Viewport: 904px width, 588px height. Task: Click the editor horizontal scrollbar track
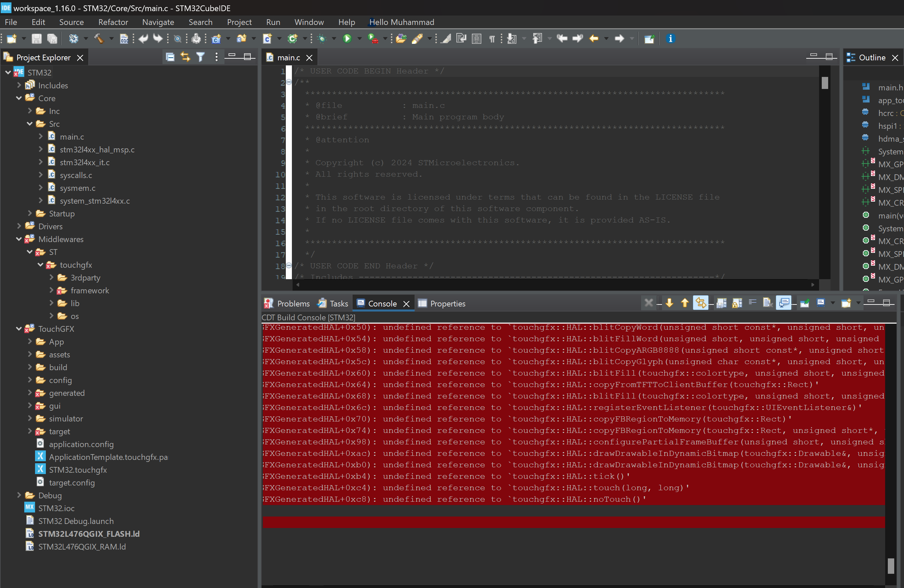coord(555,284)
